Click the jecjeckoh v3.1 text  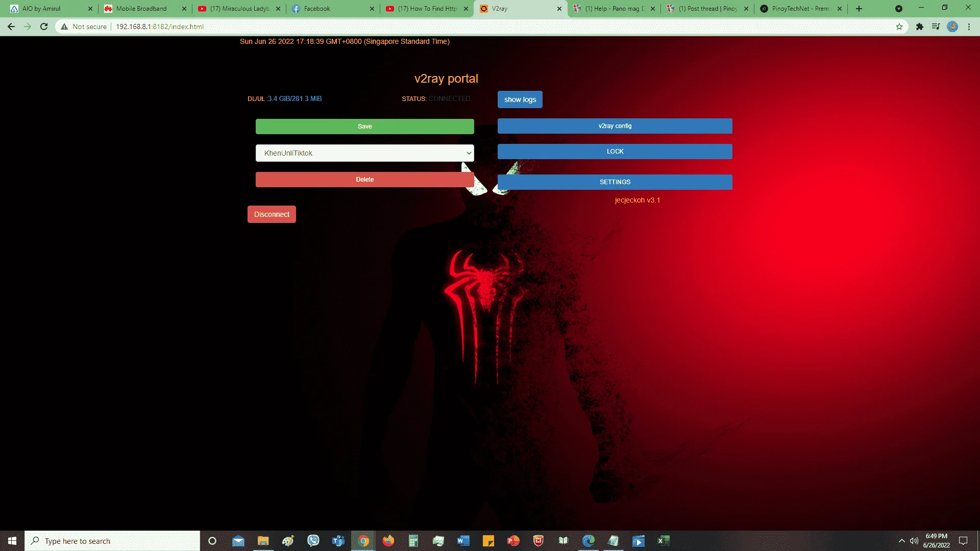pyautogui.click(x=637, y=200)
